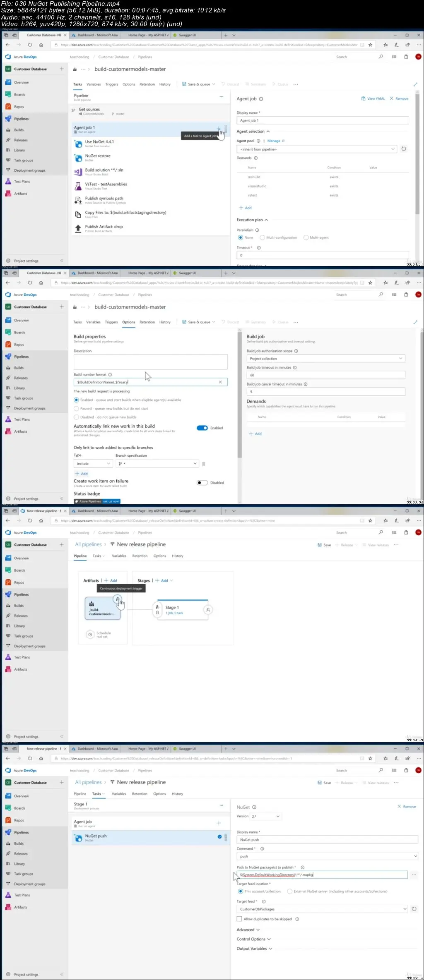This screenshot has width=424, height=980.
Task: Click Remove beside the NuGet task heading
Action: (407, 806)
